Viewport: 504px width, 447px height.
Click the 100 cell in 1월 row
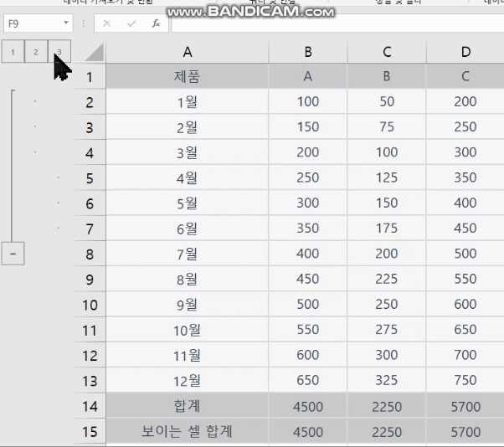click(x=308, y=102)
